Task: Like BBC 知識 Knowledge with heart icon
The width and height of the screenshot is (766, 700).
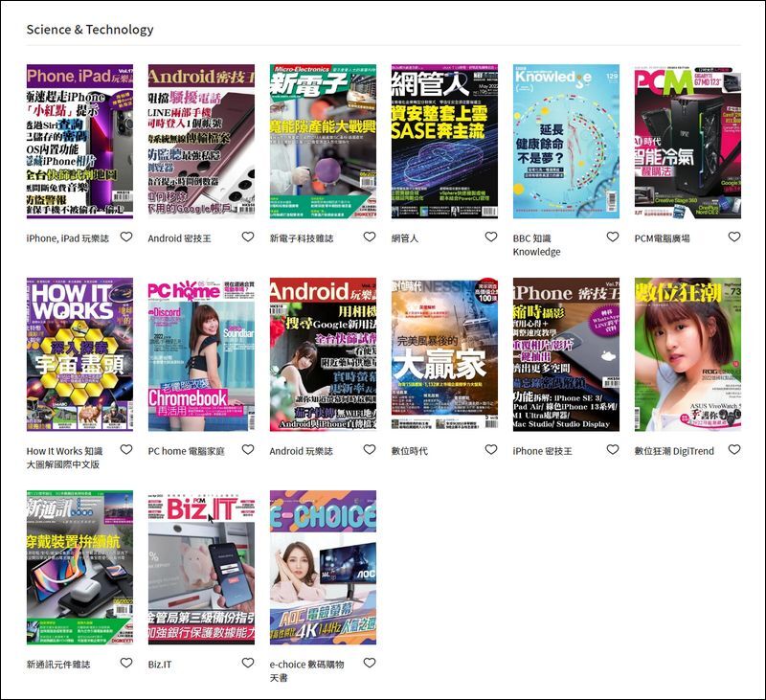Action: (x=613, y=237)
